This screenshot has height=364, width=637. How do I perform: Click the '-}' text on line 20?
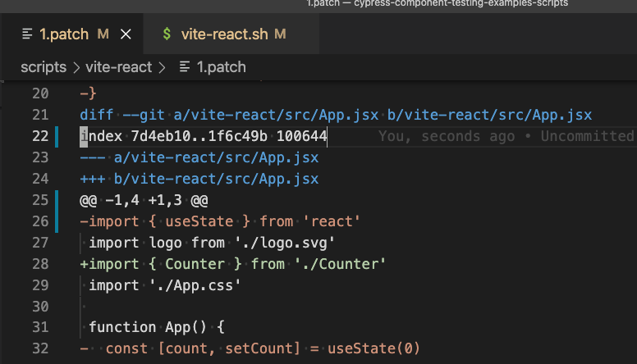click(88, 93)
